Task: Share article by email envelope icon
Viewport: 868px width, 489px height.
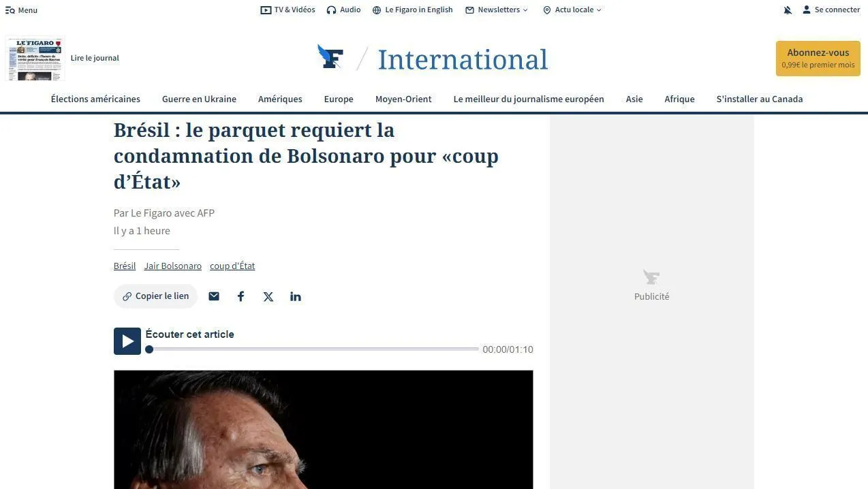Action: [214, 296]
